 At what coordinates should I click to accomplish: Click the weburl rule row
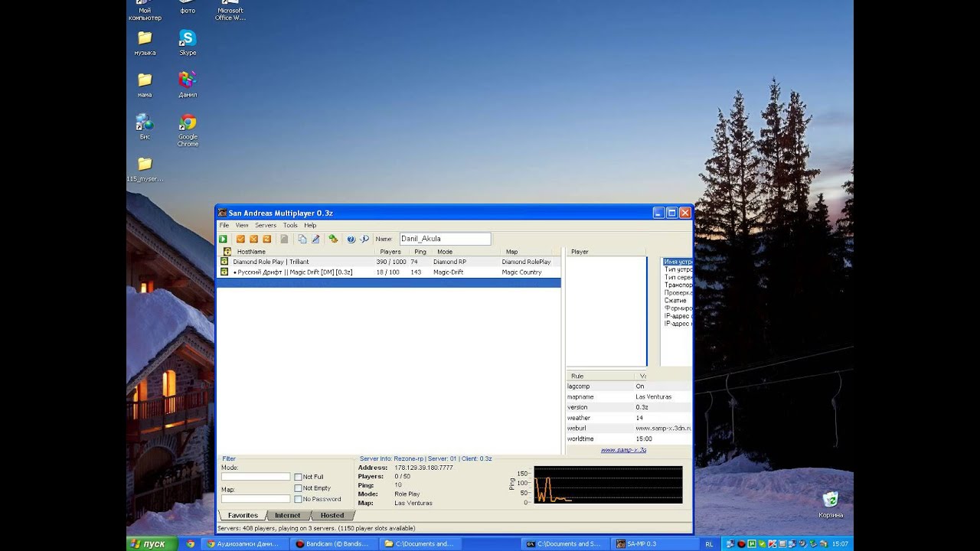[629, 429]
